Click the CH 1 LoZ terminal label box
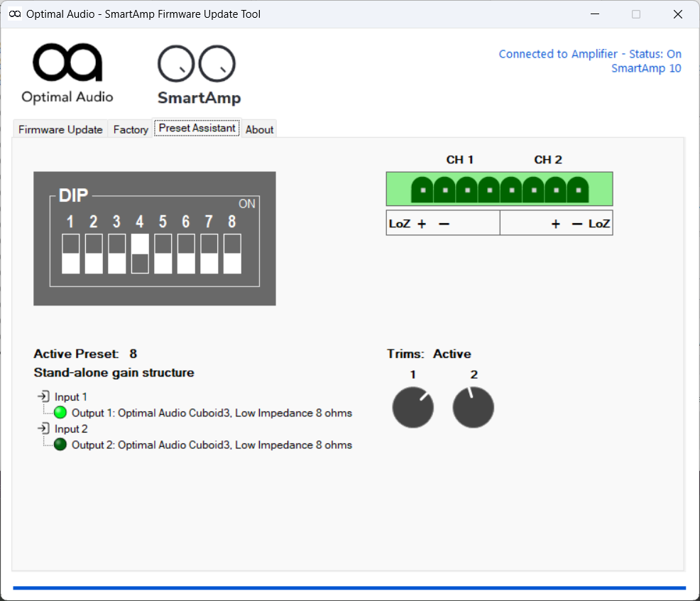This screenshot has width=700, height=601. [x=443, y=223]
